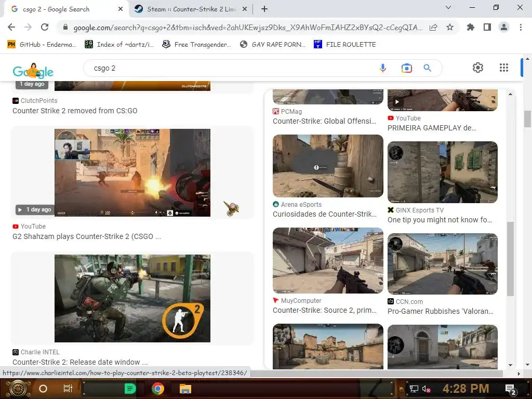The width and height of the screenshot is (532, 399).
Task: Open the FILE ROULETTE bookmark
Action: 345,45
